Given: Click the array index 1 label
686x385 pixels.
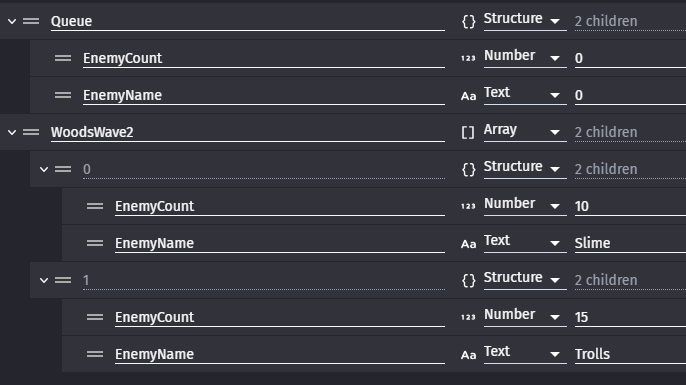Looking at the screenshot, I should (x=86, y=280).
